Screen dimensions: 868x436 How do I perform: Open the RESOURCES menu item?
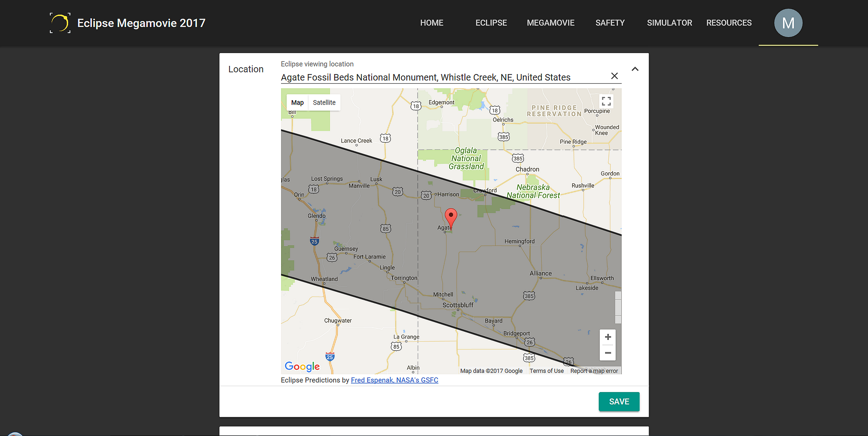point(728,23)
